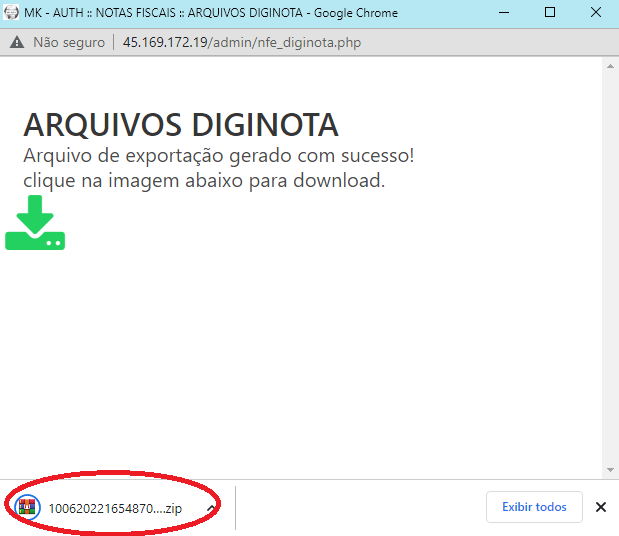Viewport: 619px width, 536px height.
Task: Minimize the Chrome window
Action: 504,12
